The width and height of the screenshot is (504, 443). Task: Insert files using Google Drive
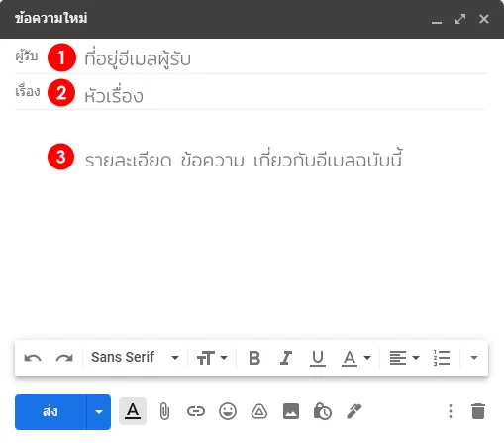click(x=259, y=411)
